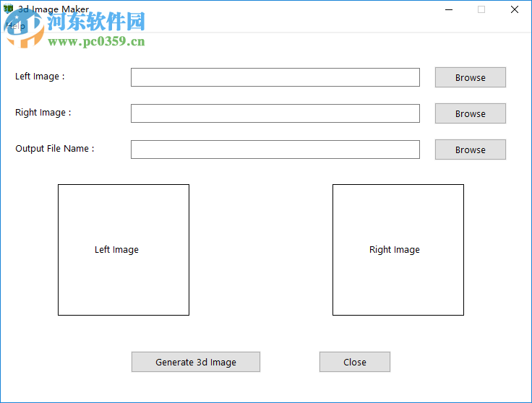This screenshot has width=532, height=403.
Task: Browse for the Output File Name
Action: pyautogui.click(x=471, y=149)
